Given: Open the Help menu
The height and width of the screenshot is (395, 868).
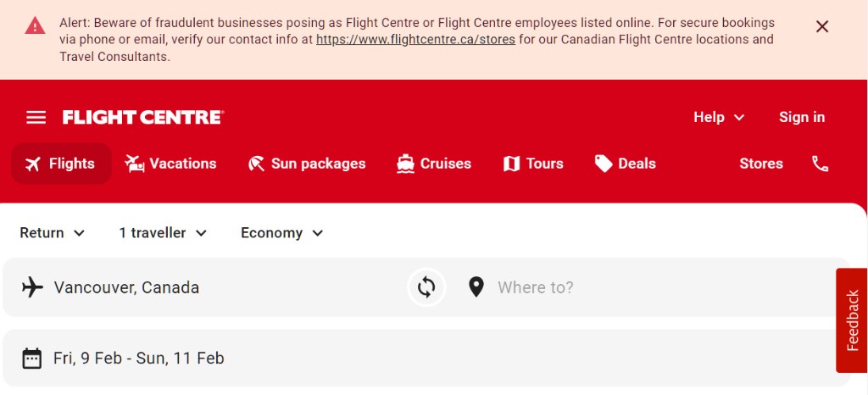Looking at the screenshot, I should point(719,118).
